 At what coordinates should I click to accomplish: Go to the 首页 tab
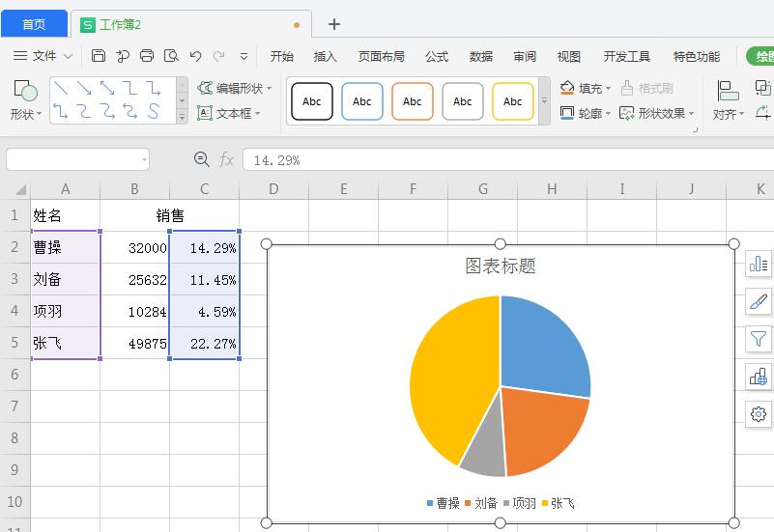34,24
